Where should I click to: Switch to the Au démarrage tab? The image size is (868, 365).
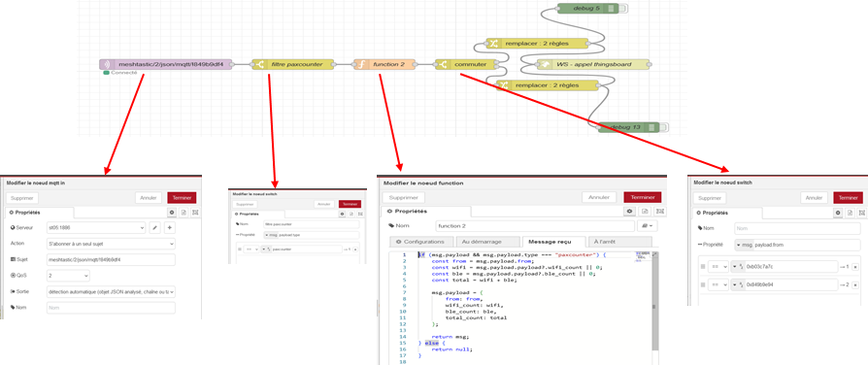[487, 242]
